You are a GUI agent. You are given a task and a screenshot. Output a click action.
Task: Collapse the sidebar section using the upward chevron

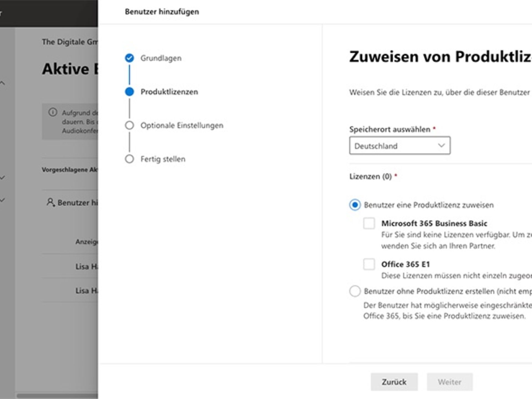3,82
